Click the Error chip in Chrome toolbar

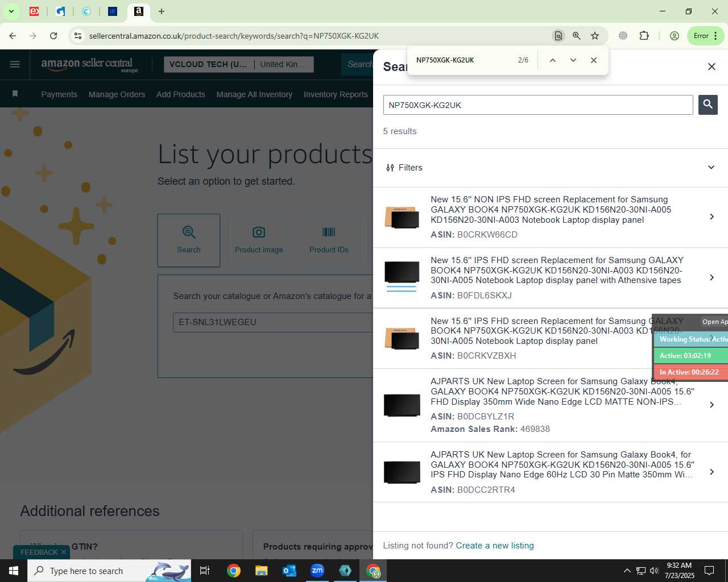pyautogui.click(x=705, y=36)
